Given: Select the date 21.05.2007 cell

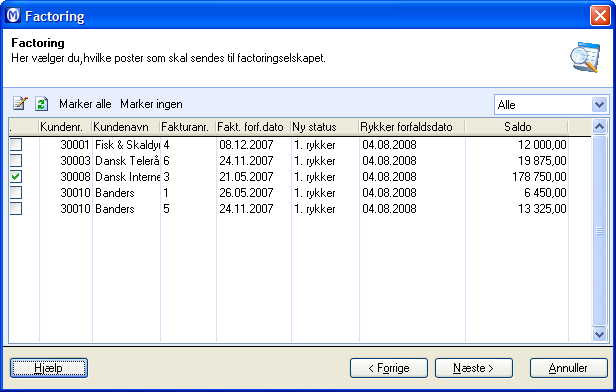Looking at the screenshot, I should point(246,177).
